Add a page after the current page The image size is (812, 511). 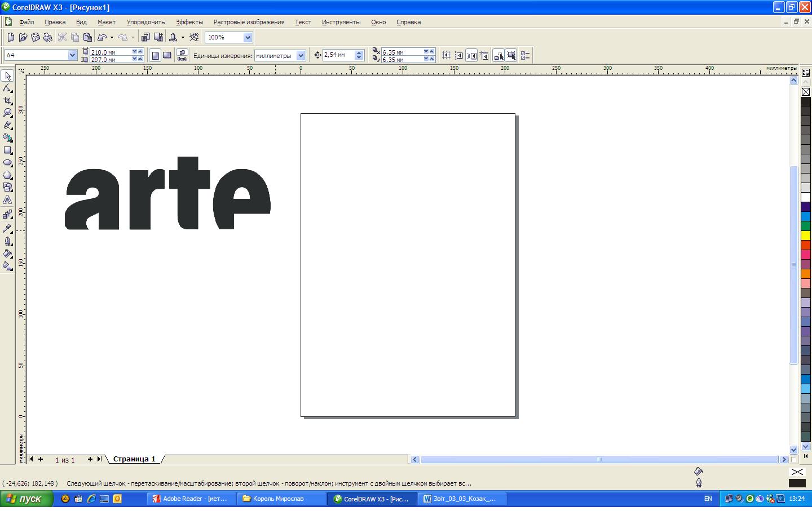pos(90,459)
